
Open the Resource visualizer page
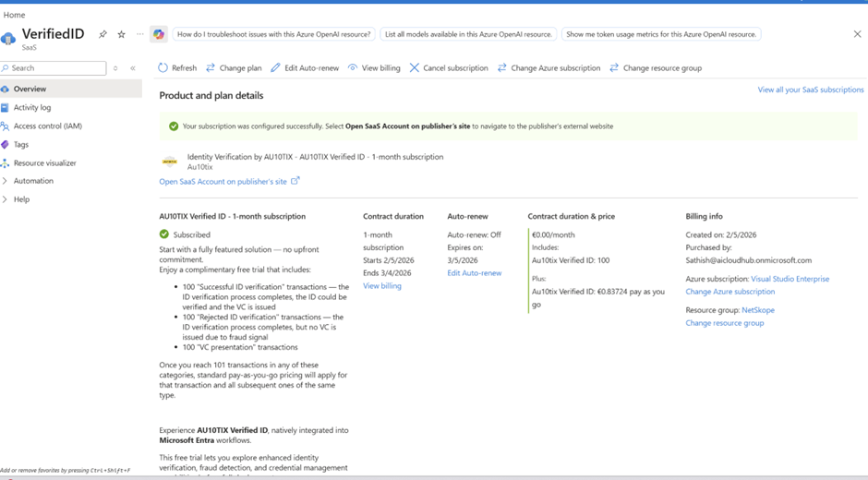coord(44,162)
